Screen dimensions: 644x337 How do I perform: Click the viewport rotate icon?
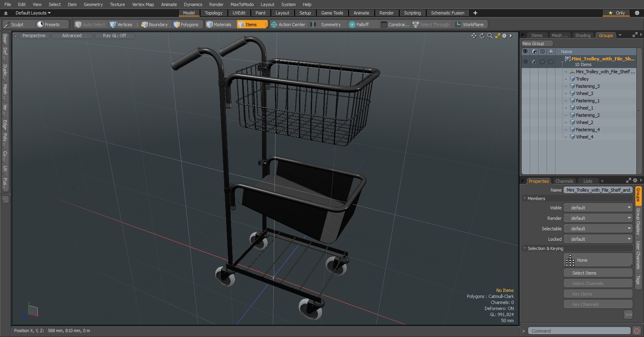pos(482,36)
